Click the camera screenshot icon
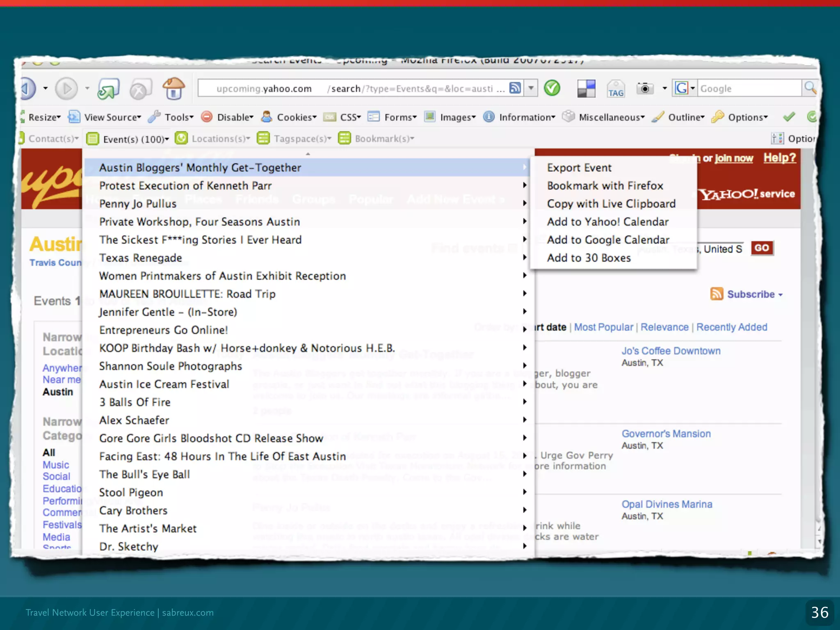 (x=645, y=88)
